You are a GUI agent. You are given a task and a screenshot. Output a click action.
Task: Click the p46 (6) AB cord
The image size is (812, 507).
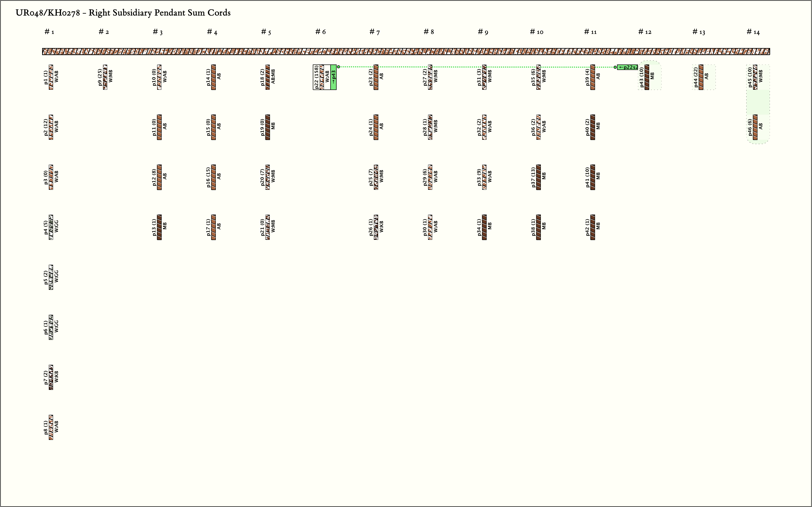tap(755, 127)
